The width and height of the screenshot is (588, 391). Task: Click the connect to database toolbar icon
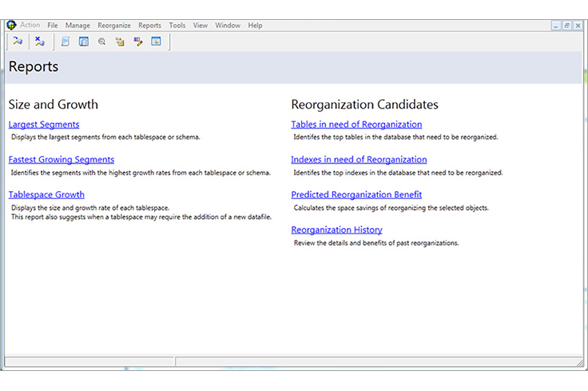tap(18, 41)
